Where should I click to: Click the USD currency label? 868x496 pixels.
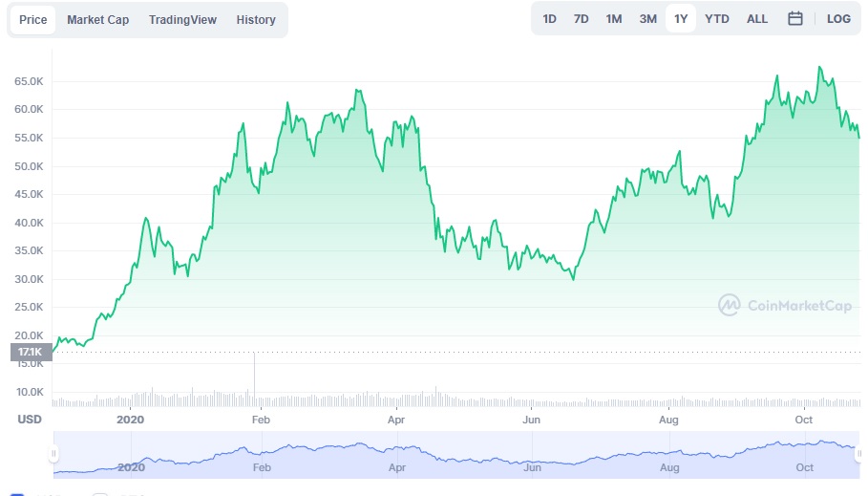click(x=30, y=420)
